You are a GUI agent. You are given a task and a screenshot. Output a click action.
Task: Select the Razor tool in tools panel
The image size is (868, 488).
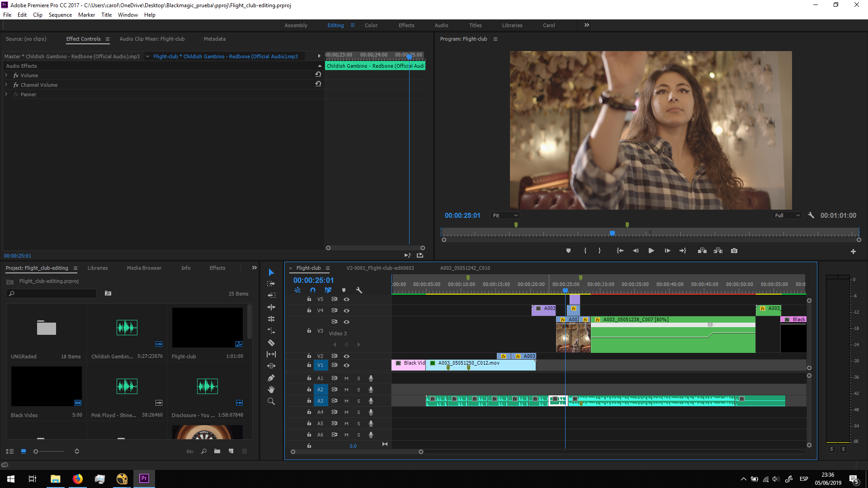(x=271, y=343)
